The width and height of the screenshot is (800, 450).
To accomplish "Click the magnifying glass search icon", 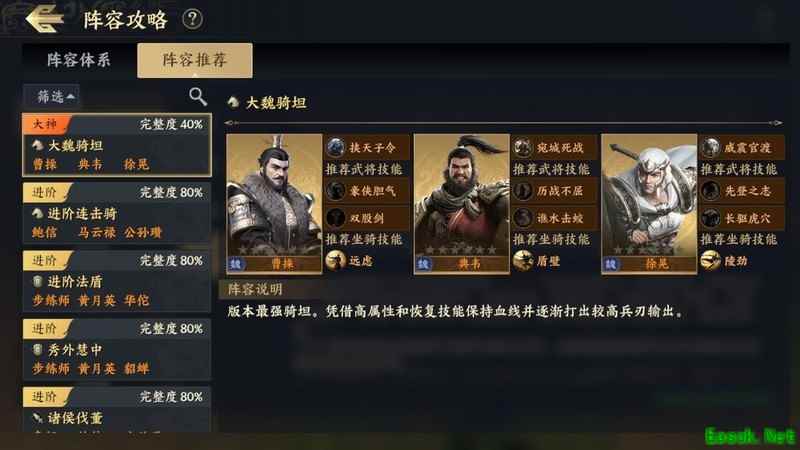I will click(x=197, y=96).
